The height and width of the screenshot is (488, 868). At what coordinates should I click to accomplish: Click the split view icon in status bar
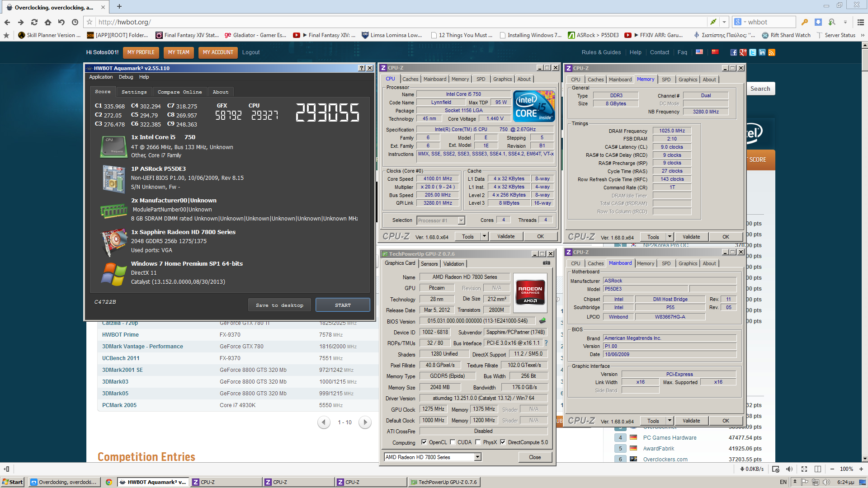click(x=818, y=469)
